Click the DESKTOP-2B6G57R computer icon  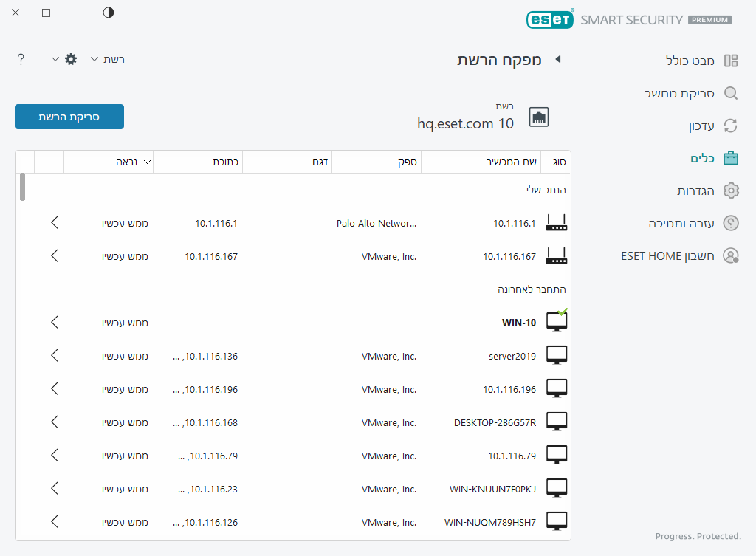[x=557, y=422]
